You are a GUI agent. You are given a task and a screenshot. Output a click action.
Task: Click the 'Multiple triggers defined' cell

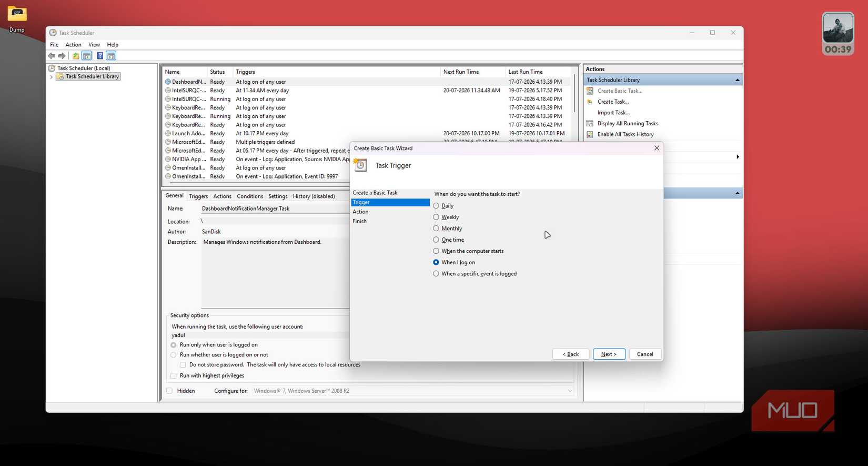click(265, 142)
